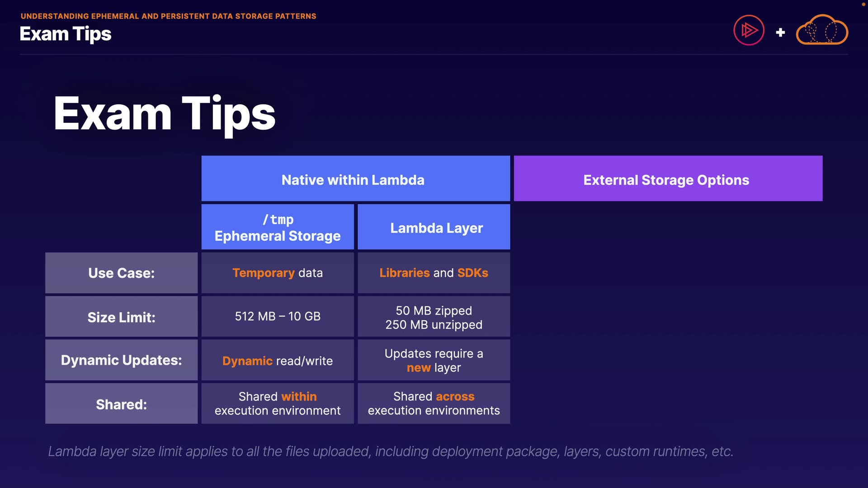Viewport: 868px width, 488px height.
Task: Click the Dynamic read/write cell
Action: [278, 361]
